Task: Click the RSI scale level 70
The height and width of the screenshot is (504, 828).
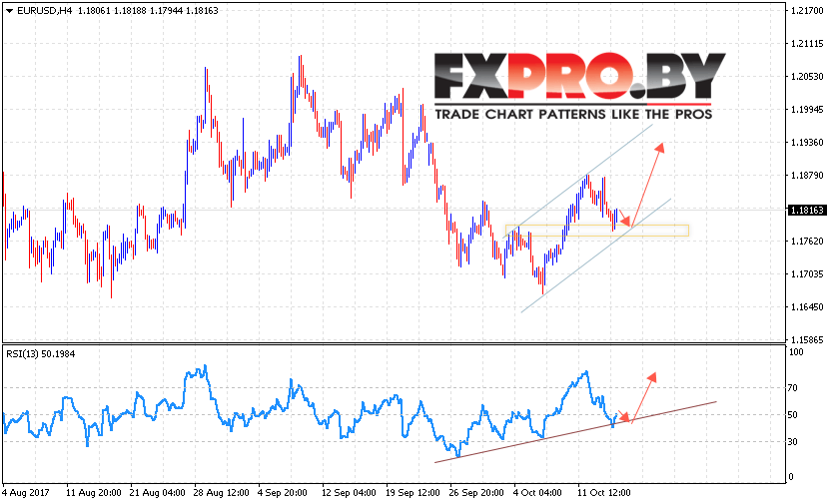Action: [793, 388]
